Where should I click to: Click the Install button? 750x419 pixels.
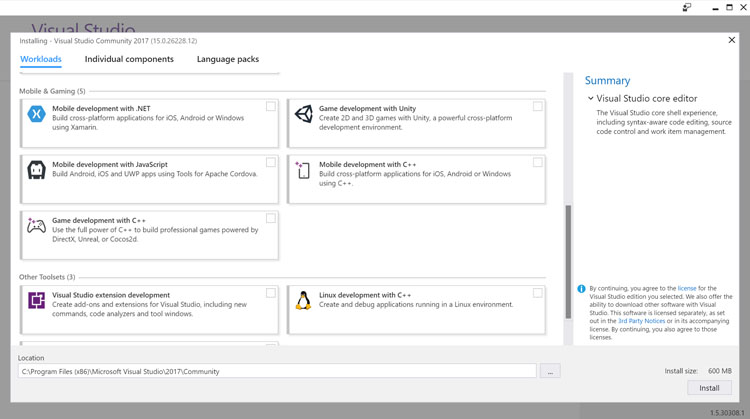click(709, 388)
